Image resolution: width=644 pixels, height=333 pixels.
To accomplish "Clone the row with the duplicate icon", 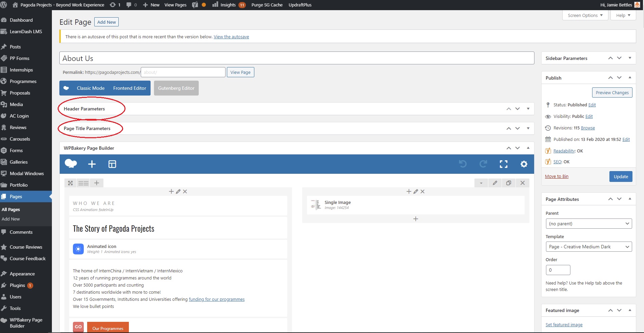I will coord(509,183).
